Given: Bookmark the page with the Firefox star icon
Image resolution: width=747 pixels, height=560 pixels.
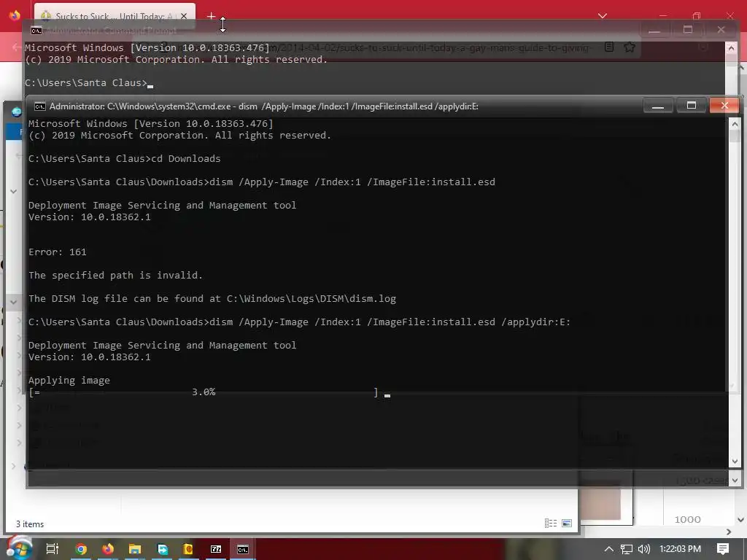Looking at the screenshot, I should pyautogui.click(x=630, y=47).
